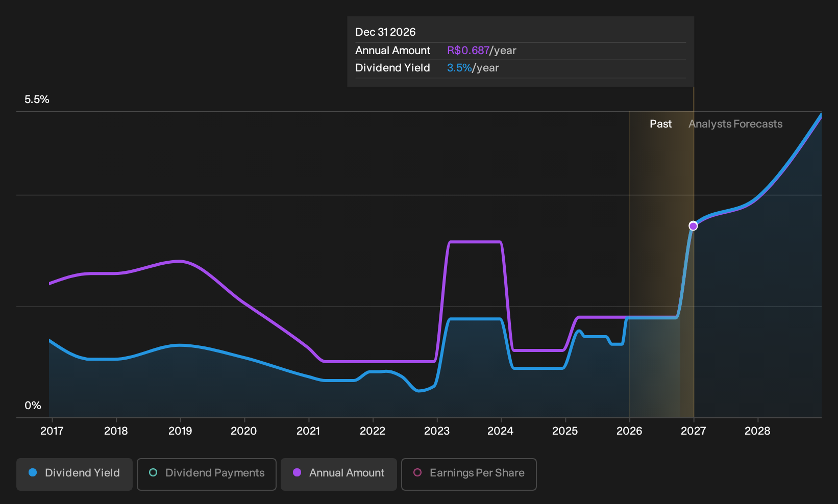Click the Dec 31 2026 tooltip date

click(385, 32)
